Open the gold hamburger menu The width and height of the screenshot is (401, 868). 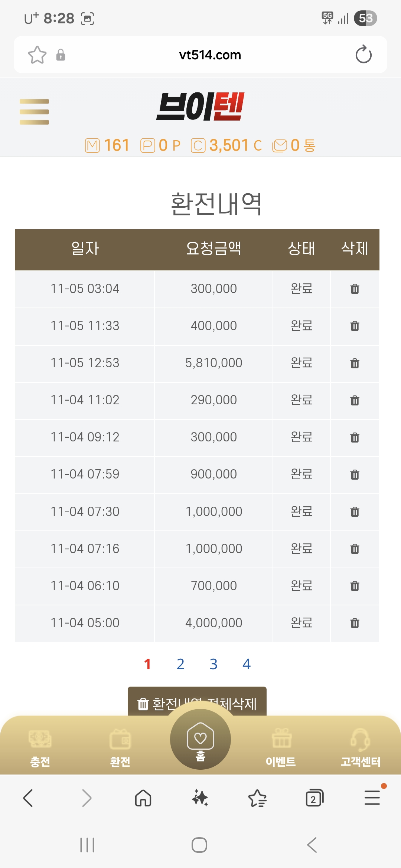pyautogui.click(x=34, y=112)
